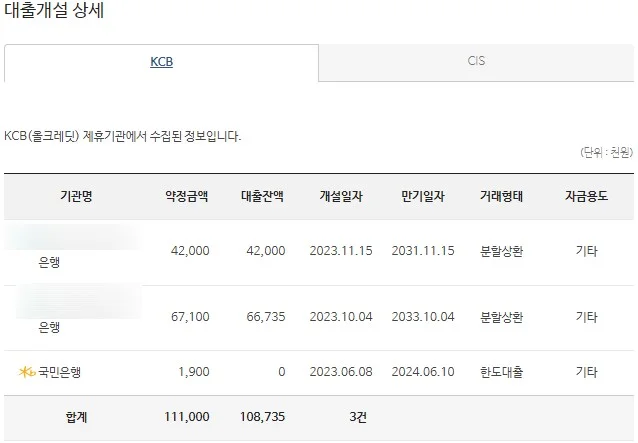Select the 대출잔액 column header

(262, 196)
